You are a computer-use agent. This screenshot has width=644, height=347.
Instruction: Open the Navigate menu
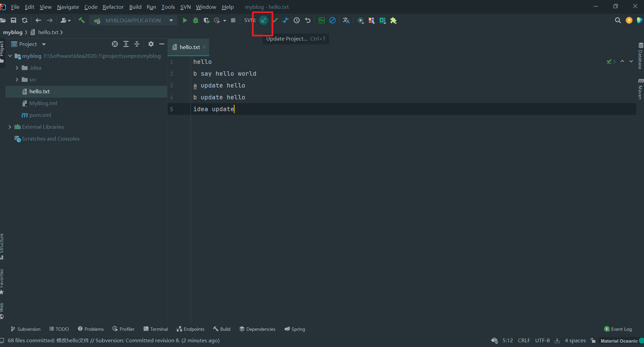tap(68, 7)
